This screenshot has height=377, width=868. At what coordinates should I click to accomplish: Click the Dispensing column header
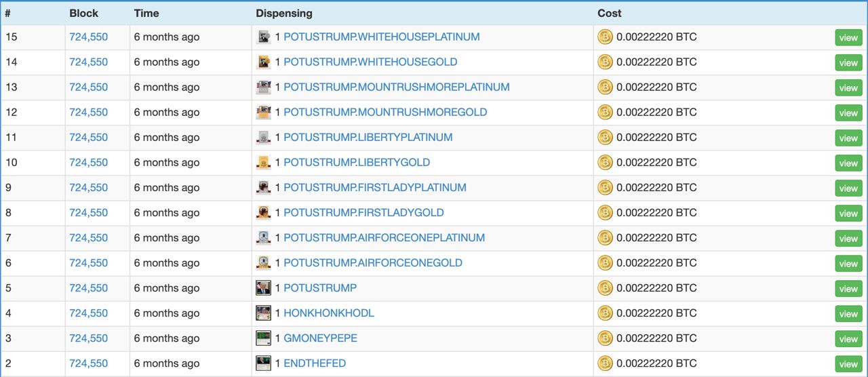pos(284,13)
